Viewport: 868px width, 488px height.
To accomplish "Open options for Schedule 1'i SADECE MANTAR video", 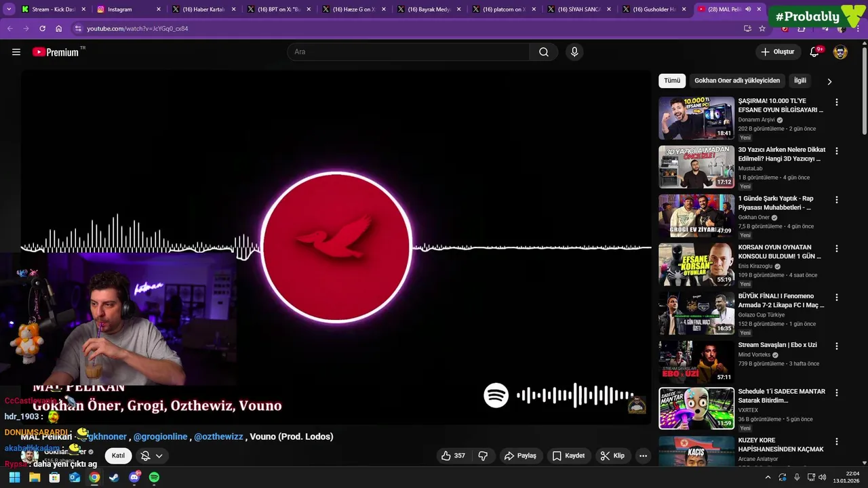I will [x=836, y=393].
